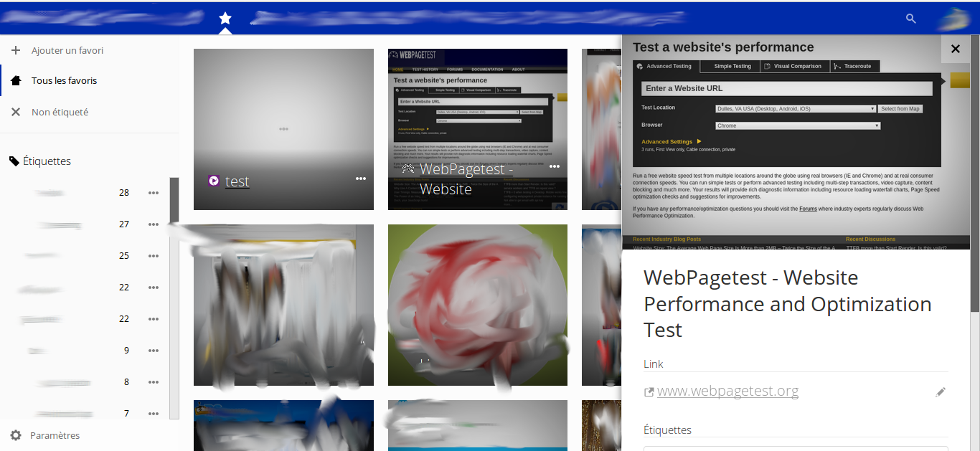Click the gear icon beside "Paramètres"
980x451 pixels.
(16, 435)
